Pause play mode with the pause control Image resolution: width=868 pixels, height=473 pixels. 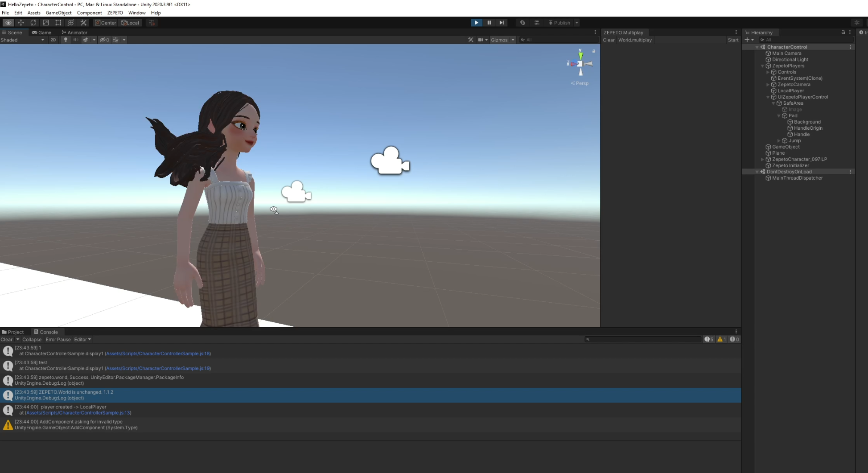click(x=489, y=22)
